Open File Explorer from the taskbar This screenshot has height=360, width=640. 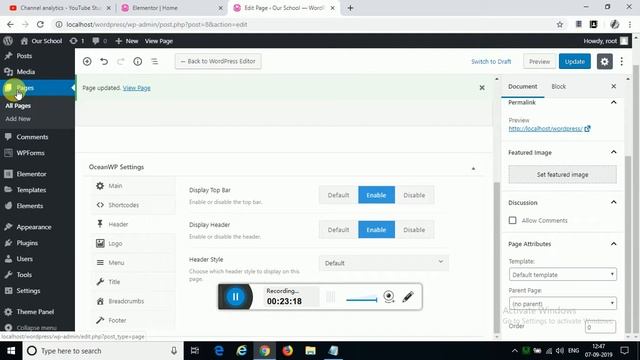tap(310, 351)
